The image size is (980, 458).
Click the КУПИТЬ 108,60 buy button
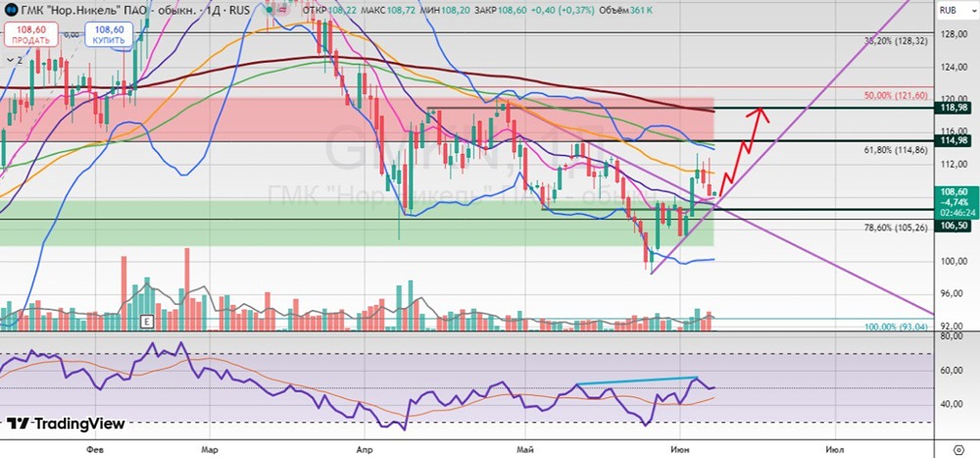[110, 34]
